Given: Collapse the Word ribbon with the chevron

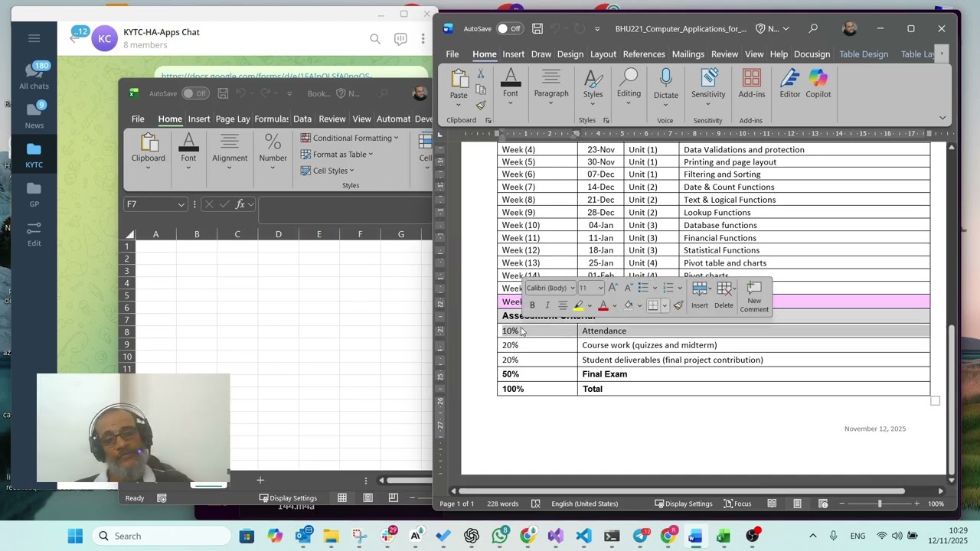Looking at the screenshot, I should click(942, 118).
